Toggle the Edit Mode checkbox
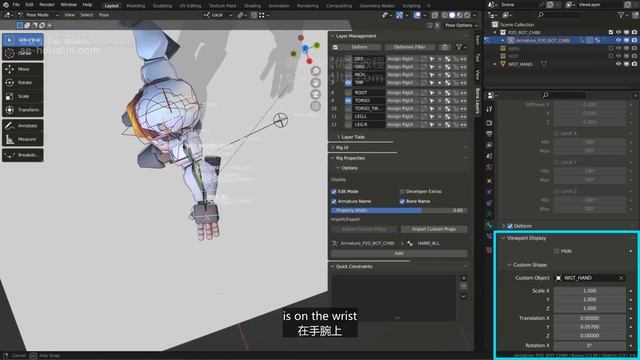The height and width of the screenshot is (360, 640). coord(334,191)
